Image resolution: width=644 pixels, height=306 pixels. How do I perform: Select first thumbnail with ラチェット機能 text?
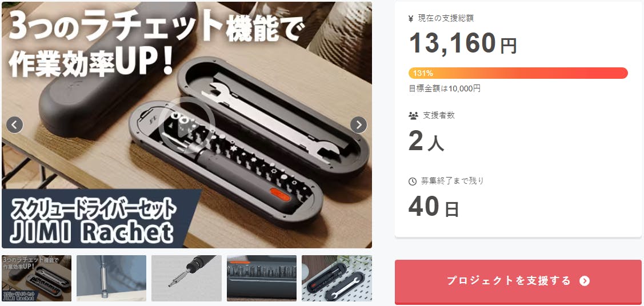click(37, 279)
